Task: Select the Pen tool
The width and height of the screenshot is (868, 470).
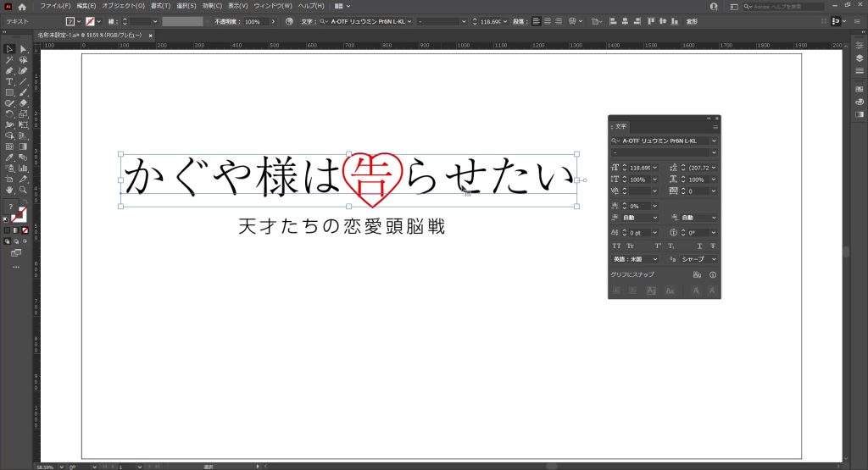Action: pyautogui.click(x=9, y=71)
